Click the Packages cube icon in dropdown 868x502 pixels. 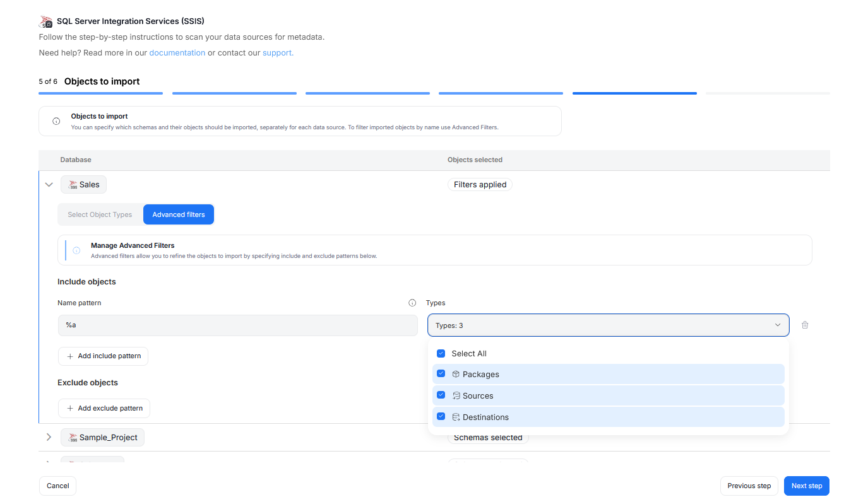[456, 374]
